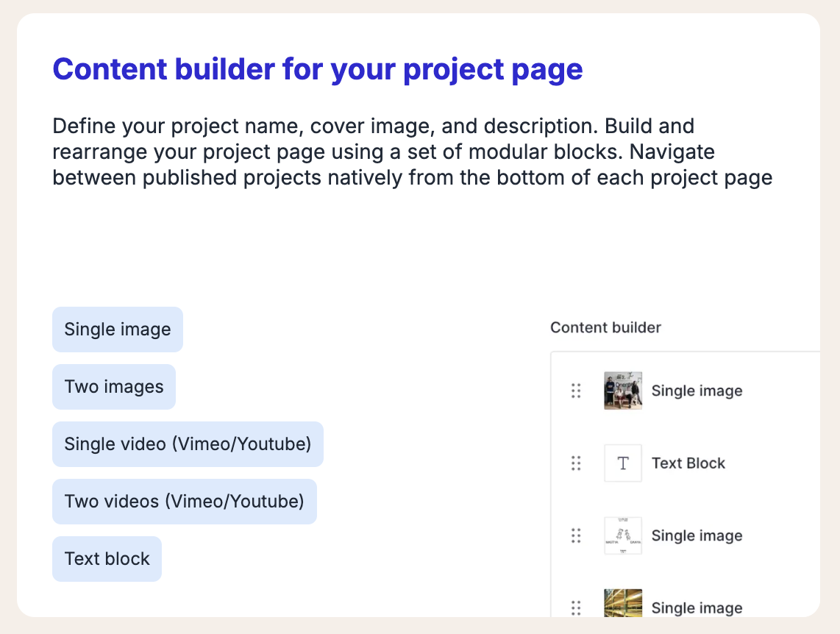The height and width of the screenshot is (634, 840).
Task: Click drag handle beside the line-drawing image row
Action: pyautogui.click(x=576, y=535)
